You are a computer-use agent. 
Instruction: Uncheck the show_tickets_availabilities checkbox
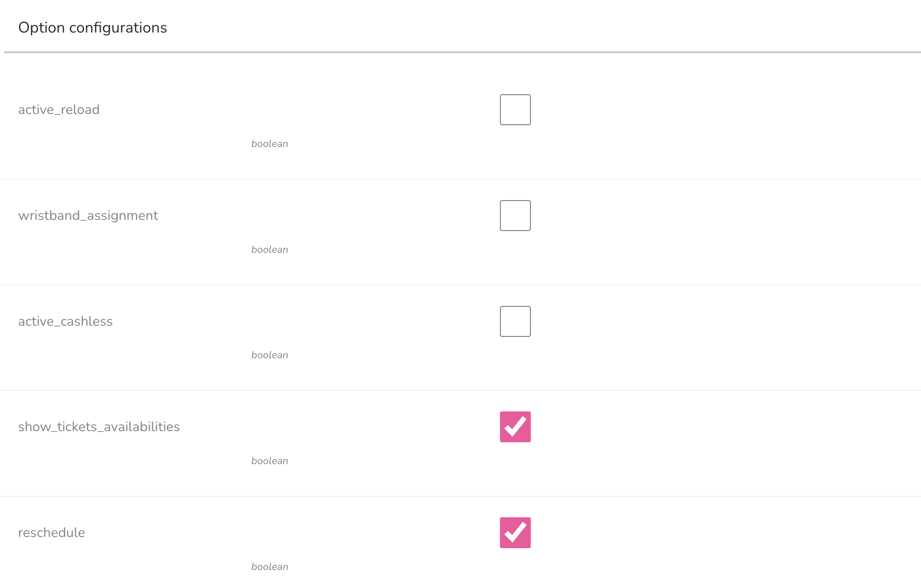tap(515, 427)
